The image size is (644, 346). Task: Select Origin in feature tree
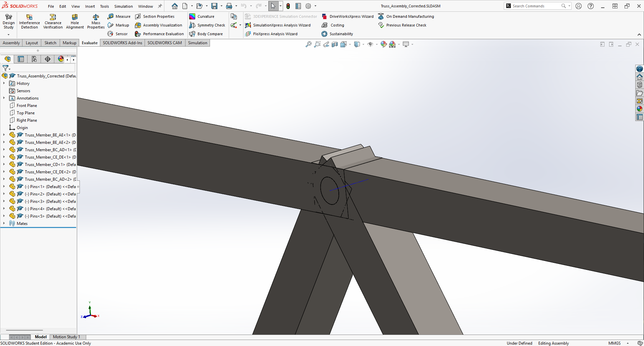click(22, 128)
